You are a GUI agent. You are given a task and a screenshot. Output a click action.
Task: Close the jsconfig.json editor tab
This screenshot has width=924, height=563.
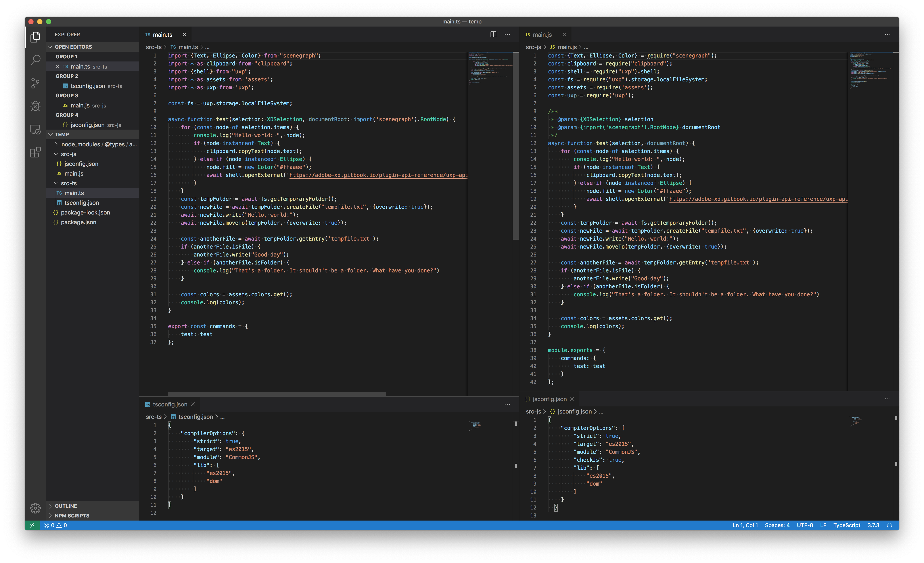coord(572,399)
